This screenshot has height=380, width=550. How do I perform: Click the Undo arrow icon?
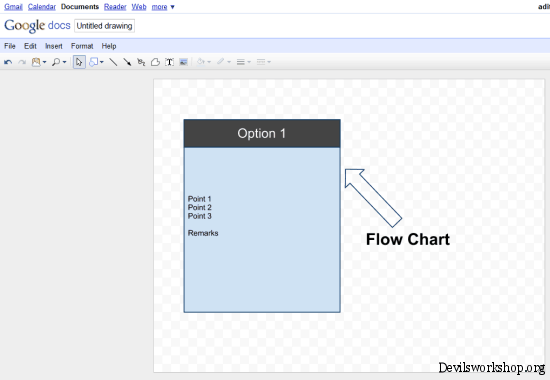coord(8,62)
